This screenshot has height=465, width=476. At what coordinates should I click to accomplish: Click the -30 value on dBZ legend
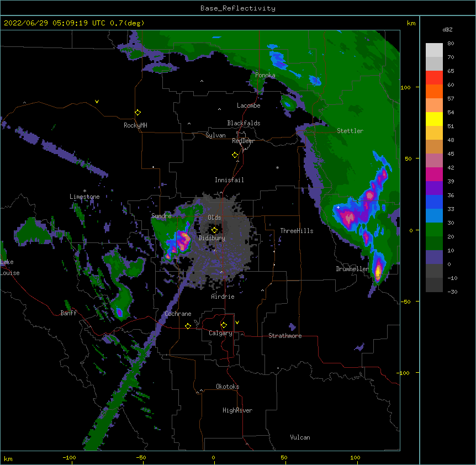(x=452, y=292)
